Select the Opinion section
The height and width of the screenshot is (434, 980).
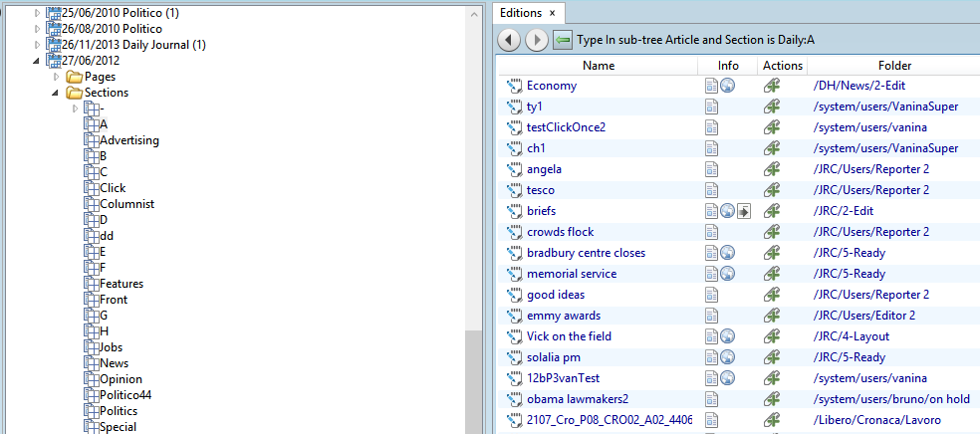[121, 379]
